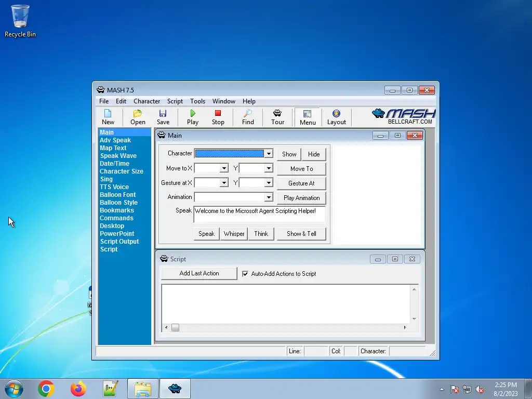Click the Main sub-window title icon

click(x=162, y=135)
